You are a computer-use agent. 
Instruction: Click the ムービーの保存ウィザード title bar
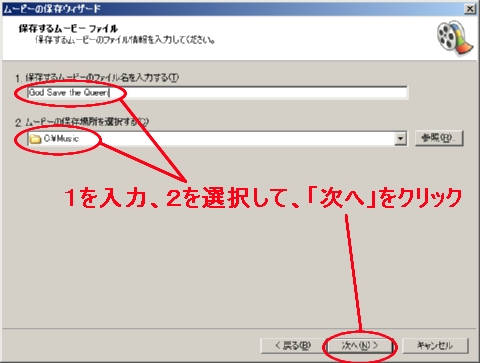click(233, 9)
